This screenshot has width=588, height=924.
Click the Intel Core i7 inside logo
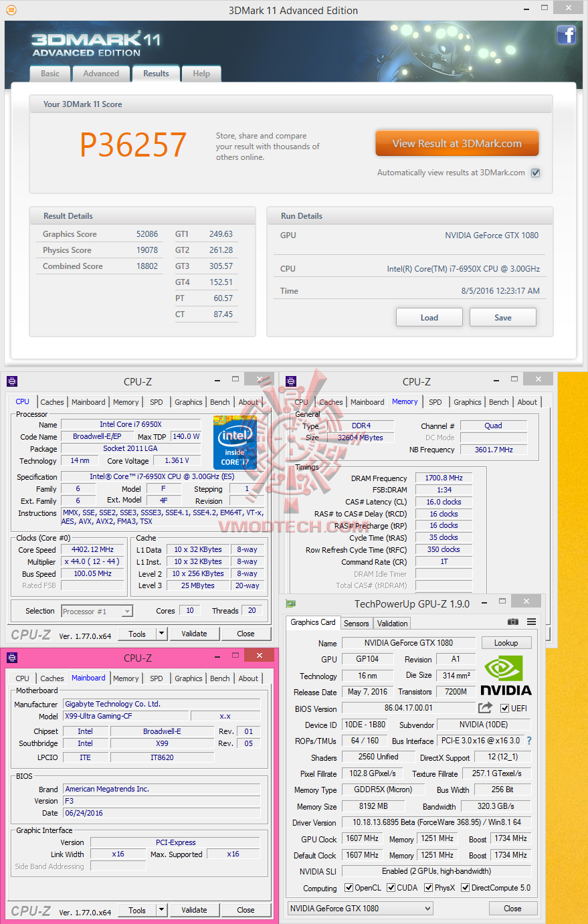point(235,442)
